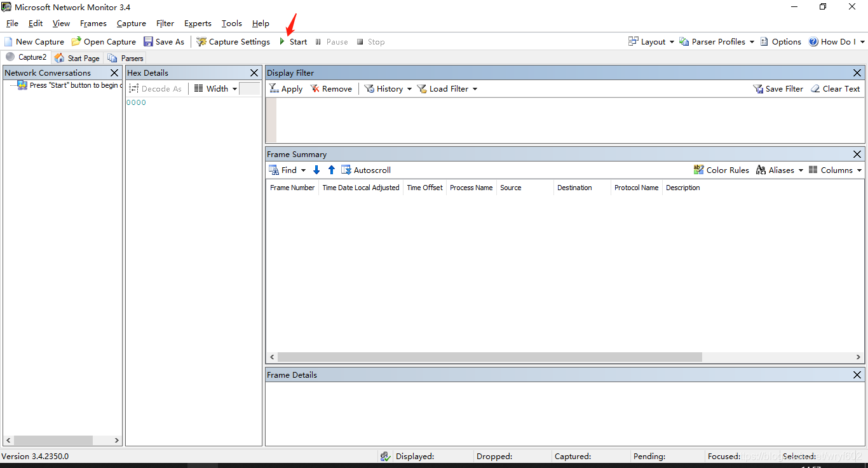Close the Display Filter pane
This screenshot has height=468, width=868.
857,73
